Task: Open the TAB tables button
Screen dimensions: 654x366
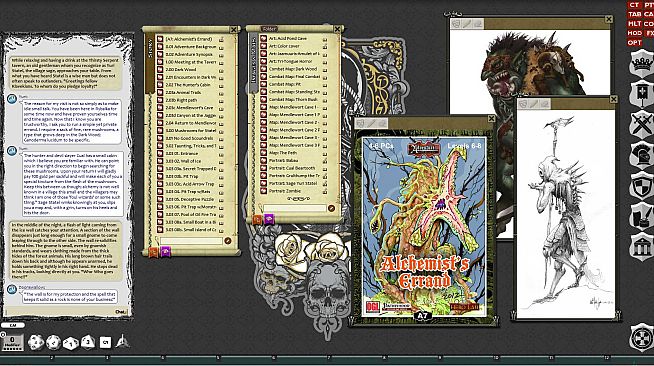Action: click(634, 14)
